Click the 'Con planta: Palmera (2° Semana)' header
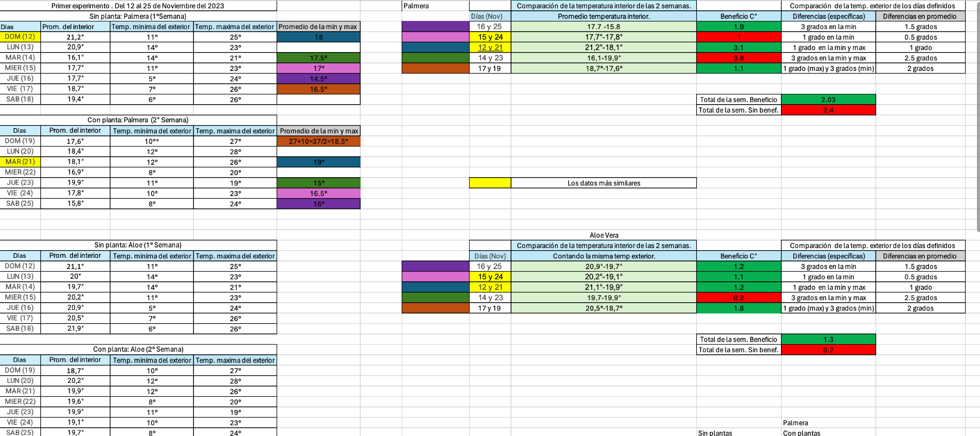This screenshot has height=436, width=980. pos(138,120)
